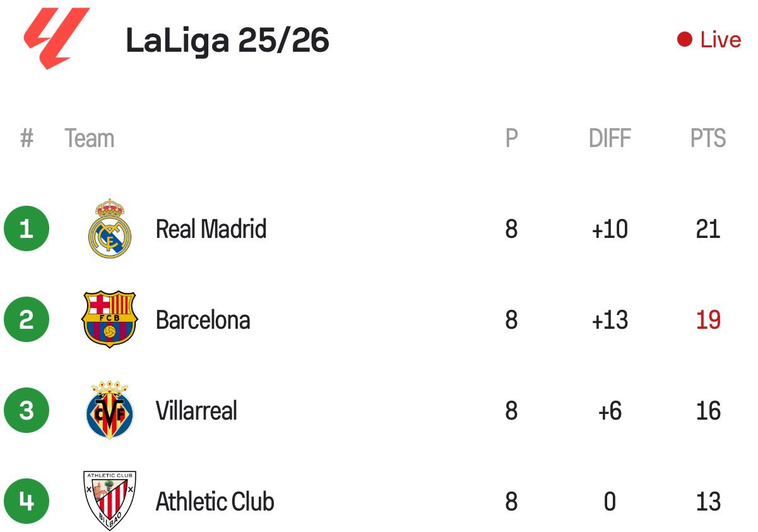
Task: Select the Team column header
Action: click(x=90, y=138)
